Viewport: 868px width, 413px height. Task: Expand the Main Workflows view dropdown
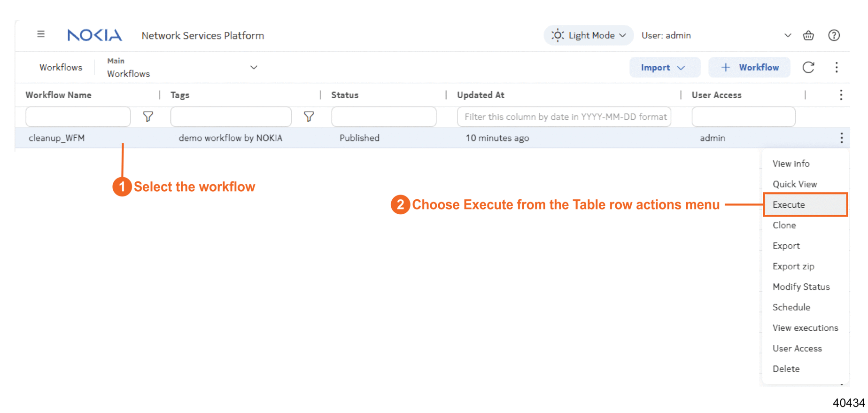[x=253, y=68]
